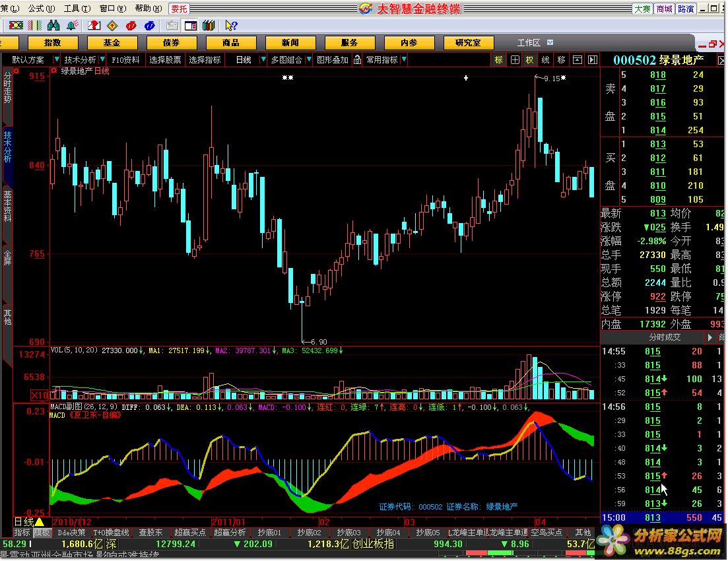Select the 超赢买点 indicator tab
Image resolution: width=728 pixels, height=561 pixels.
[x=190, y=532]
